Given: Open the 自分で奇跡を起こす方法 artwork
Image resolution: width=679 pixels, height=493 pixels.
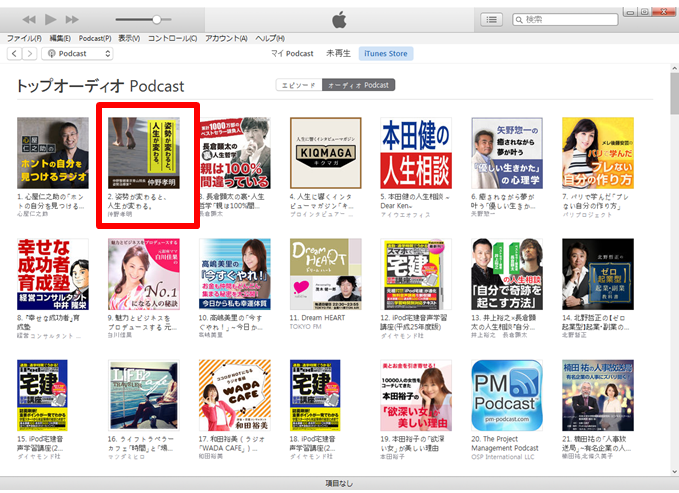Looking at the screenshot, I should pyautogui.click(x=507, y=274).
